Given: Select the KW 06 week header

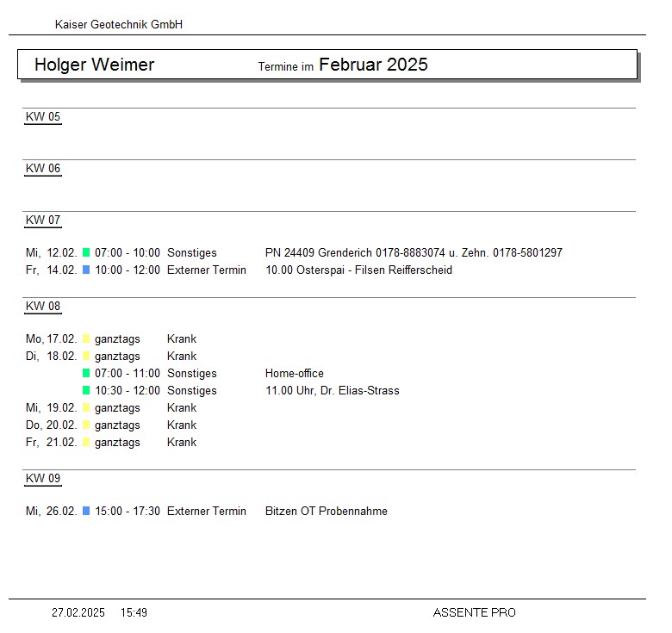Looking at the screenshot, I should [x=43, y=169].
